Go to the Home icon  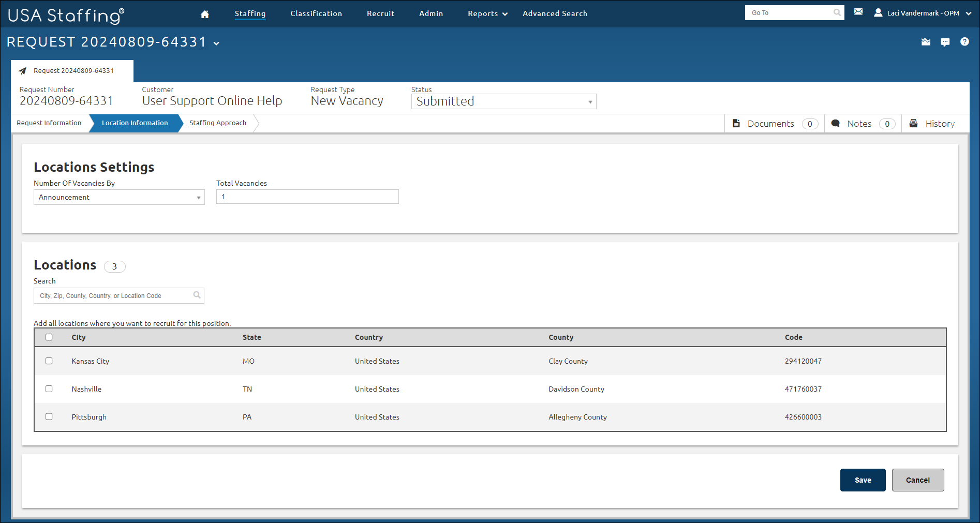[x=205, y=14]
